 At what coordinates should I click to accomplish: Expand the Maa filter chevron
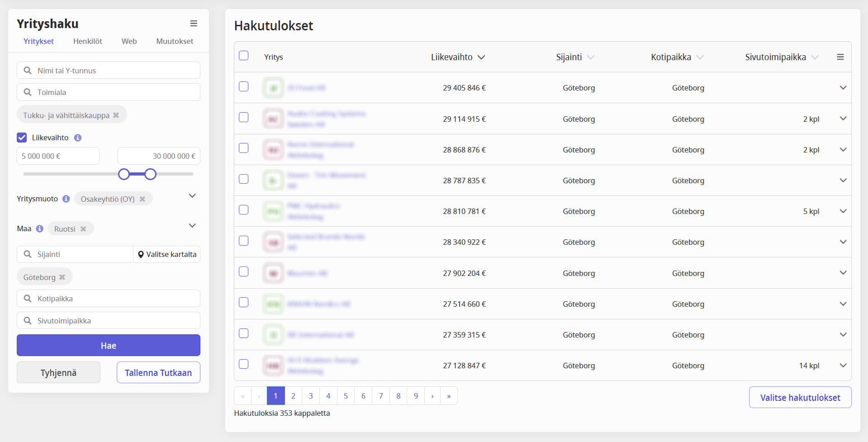192,226
